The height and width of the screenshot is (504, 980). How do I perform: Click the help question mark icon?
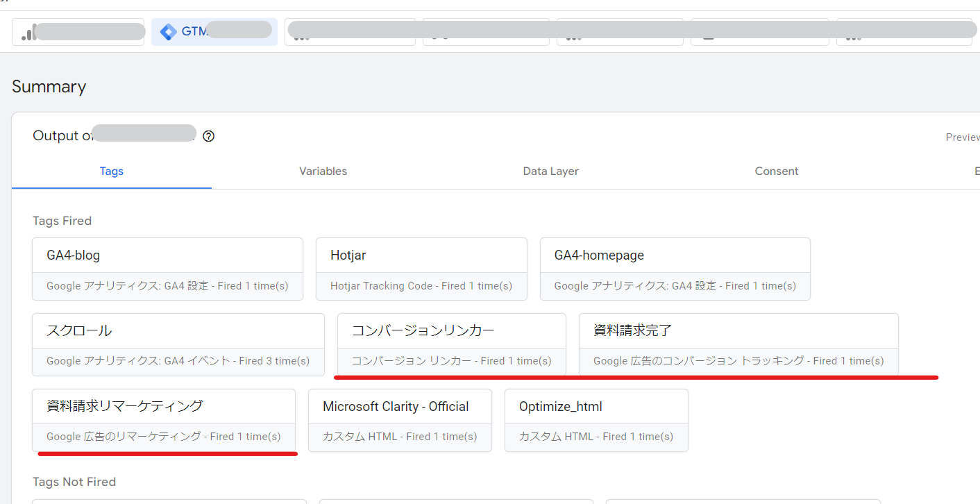tap(208, 136)
